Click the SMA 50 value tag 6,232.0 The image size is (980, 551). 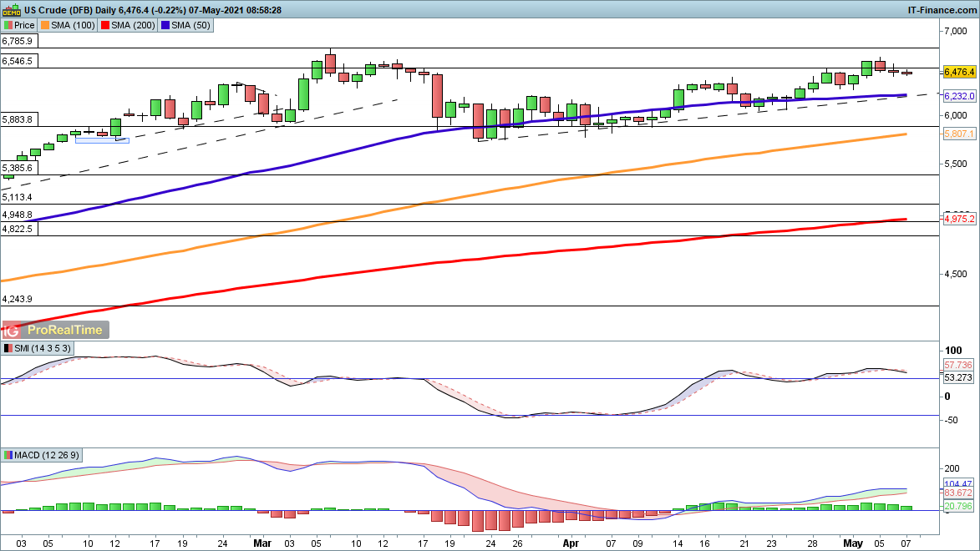pos(959,96)
